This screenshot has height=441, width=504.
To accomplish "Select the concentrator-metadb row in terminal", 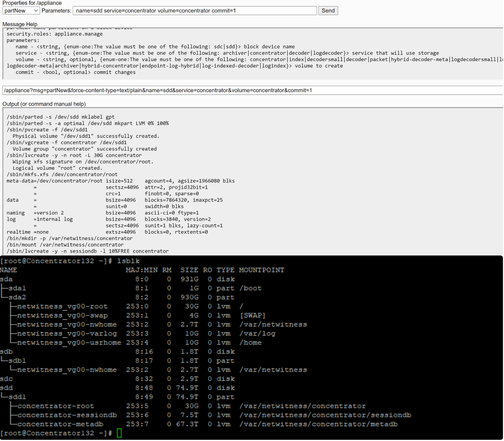I will (x=60, y=424).
